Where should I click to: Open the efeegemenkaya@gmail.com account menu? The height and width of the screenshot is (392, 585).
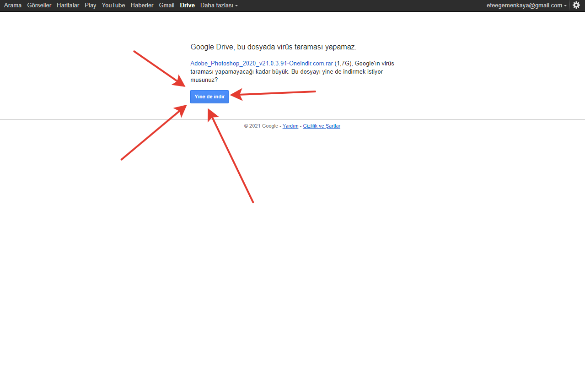point(526,5)
